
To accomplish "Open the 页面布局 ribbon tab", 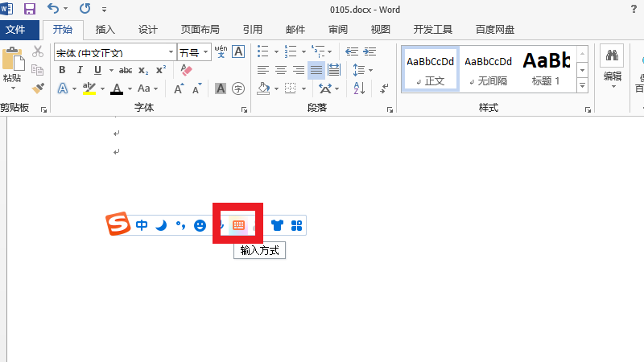I will point(200,30).
